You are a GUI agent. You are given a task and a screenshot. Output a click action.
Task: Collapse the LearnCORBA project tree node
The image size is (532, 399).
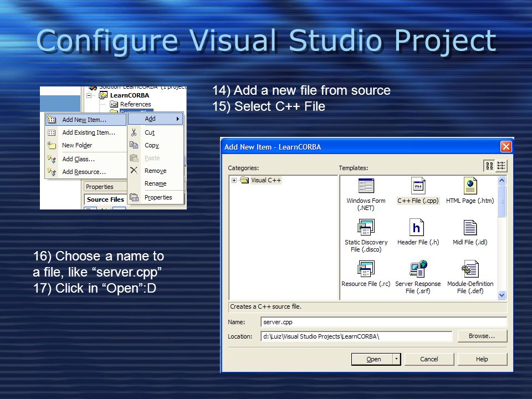[x=89, y=95]
